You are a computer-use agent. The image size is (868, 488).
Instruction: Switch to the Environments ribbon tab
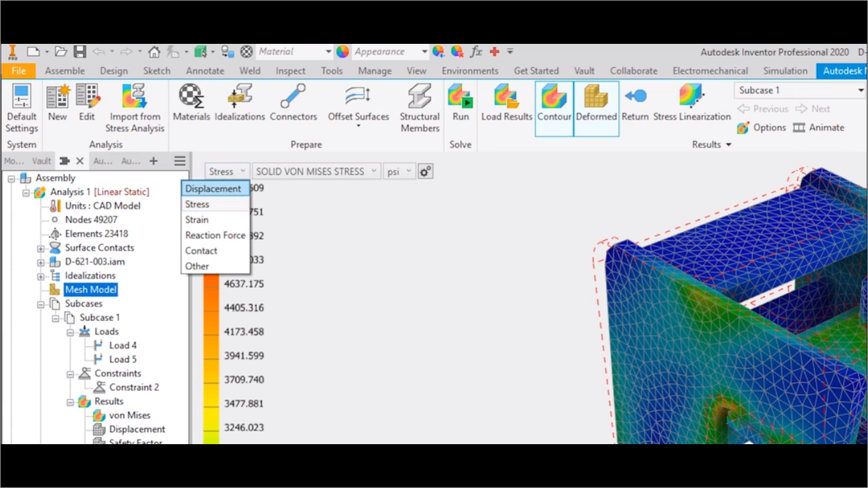(470, 71)
